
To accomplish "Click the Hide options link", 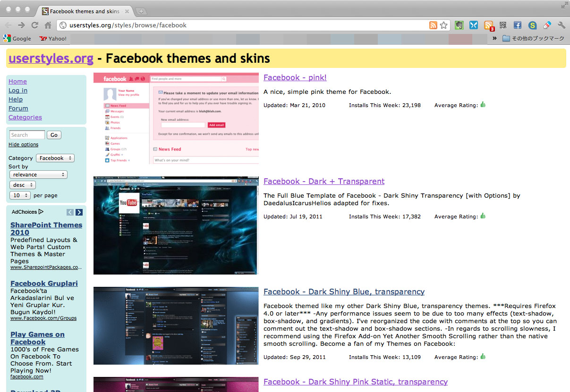I will pos(23,145).
